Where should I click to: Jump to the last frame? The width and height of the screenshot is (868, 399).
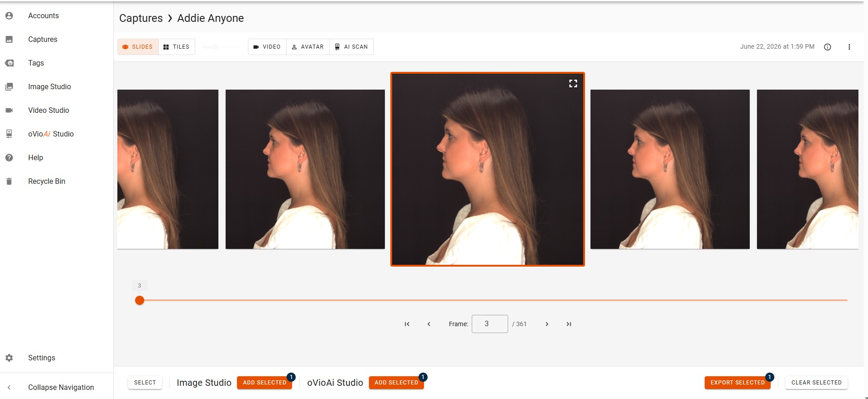pyautogui.click(x=569, y=324)
